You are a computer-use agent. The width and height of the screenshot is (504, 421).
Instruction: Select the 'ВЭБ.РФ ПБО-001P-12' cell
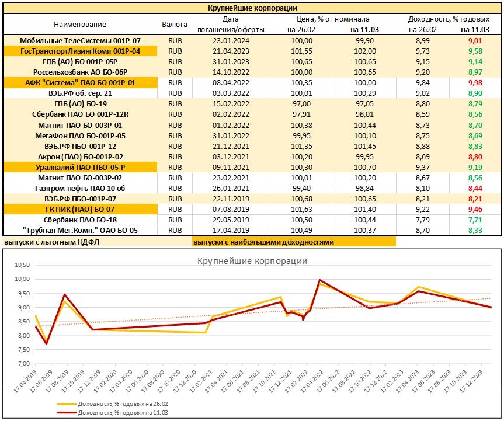tap(80, 146)
